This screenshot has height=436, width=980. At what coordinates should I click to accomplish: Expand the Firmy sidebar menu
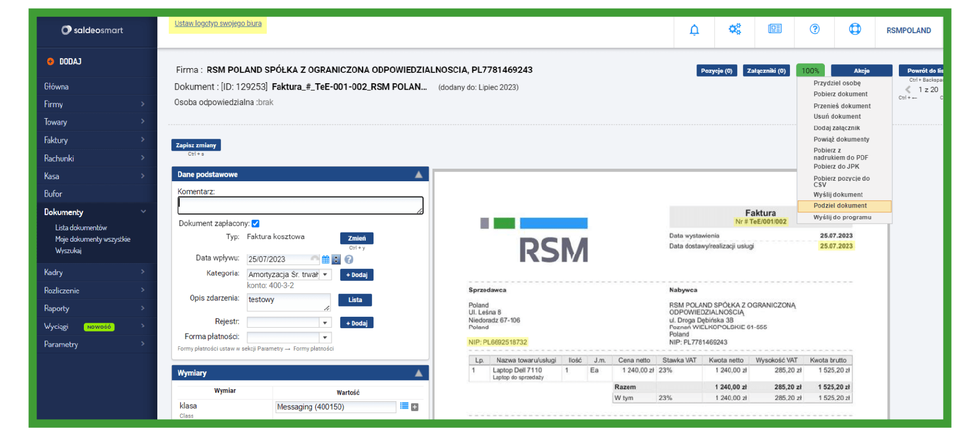[96, 104]
